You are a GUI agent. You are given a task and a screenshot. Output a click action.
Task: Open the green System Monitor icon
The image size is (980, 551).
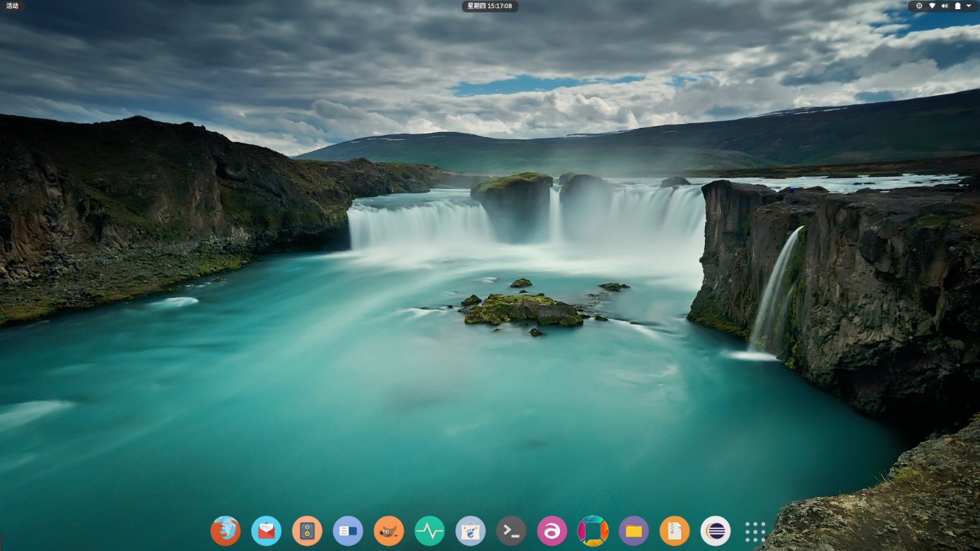coord(430,531)
